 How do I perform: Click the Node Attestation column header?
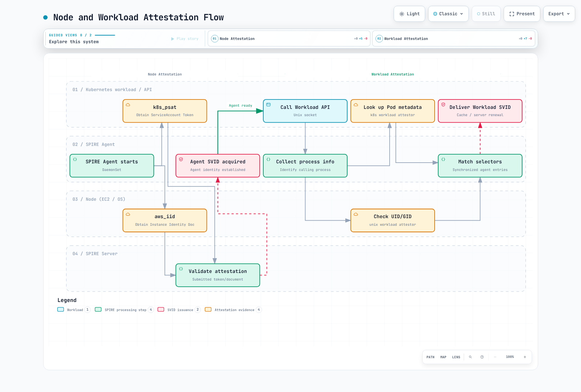165,74
